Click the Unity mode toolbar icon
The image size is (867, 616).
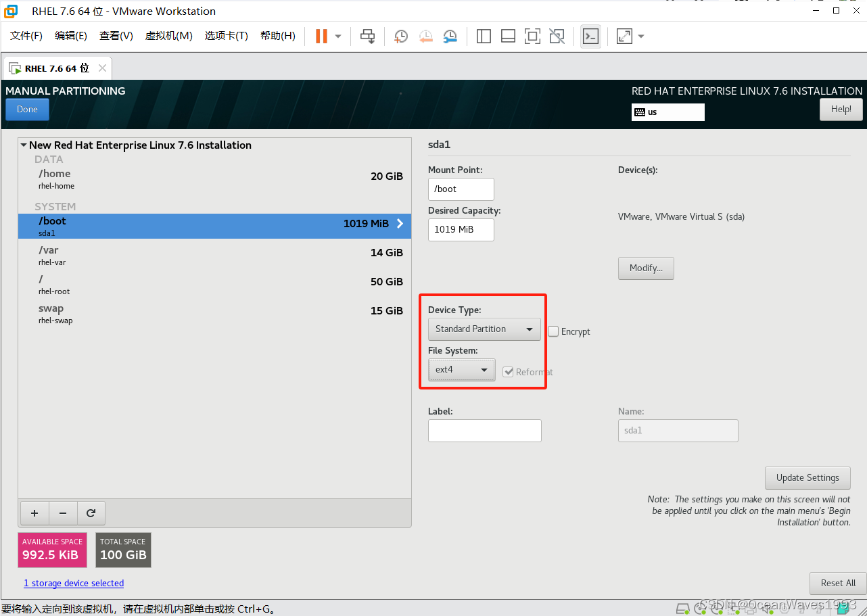click(557, 36)
